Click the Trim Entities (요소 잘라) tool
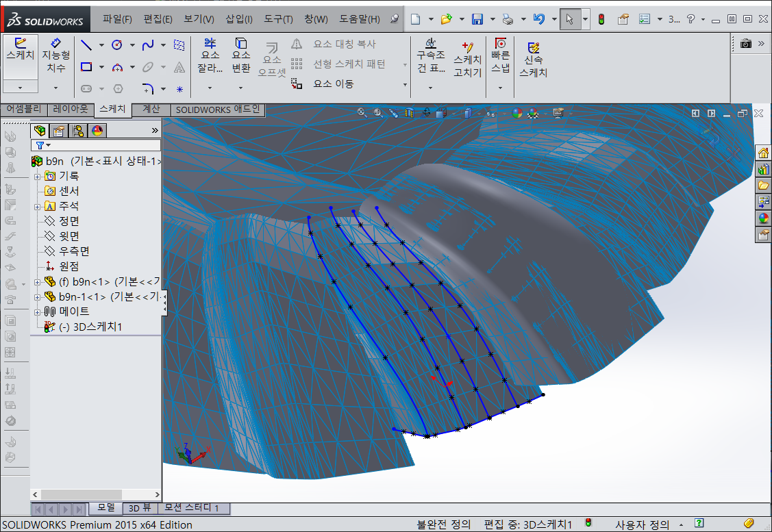 pos(210,55)
